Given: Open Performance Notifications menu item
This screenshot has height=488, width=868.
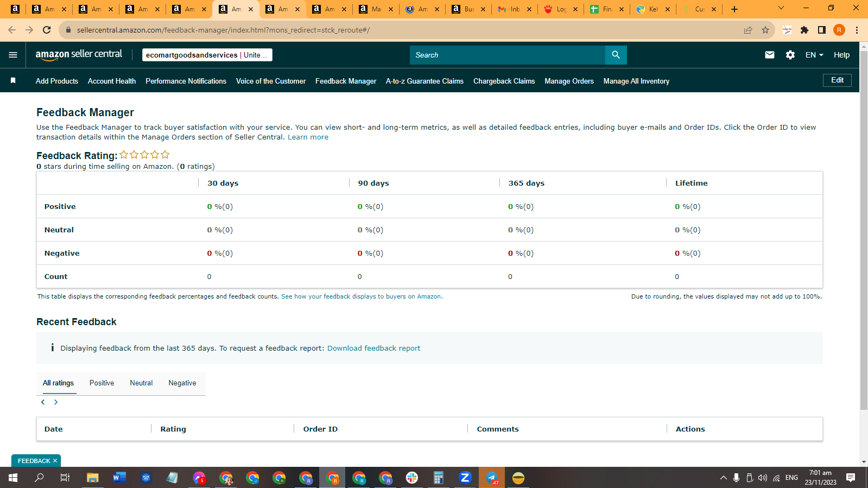Looking at the screenshot, I should coord(186,81).
